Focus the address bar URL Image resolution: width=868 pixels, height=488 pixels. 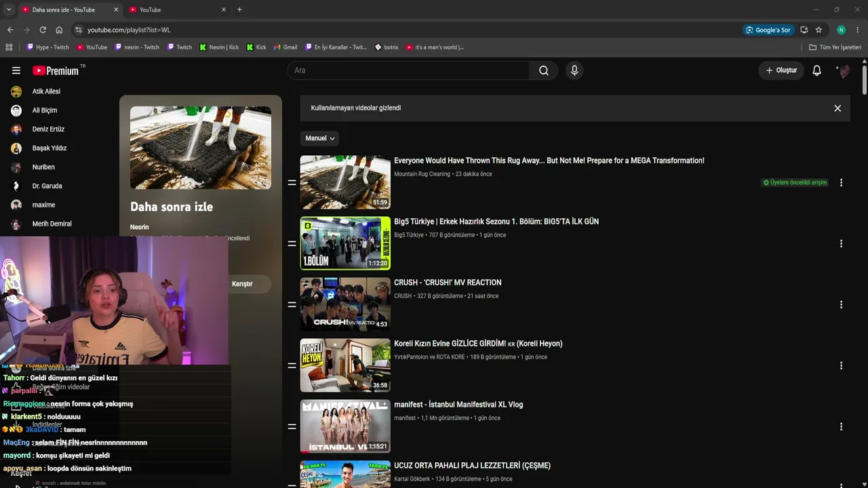[129, 30]
